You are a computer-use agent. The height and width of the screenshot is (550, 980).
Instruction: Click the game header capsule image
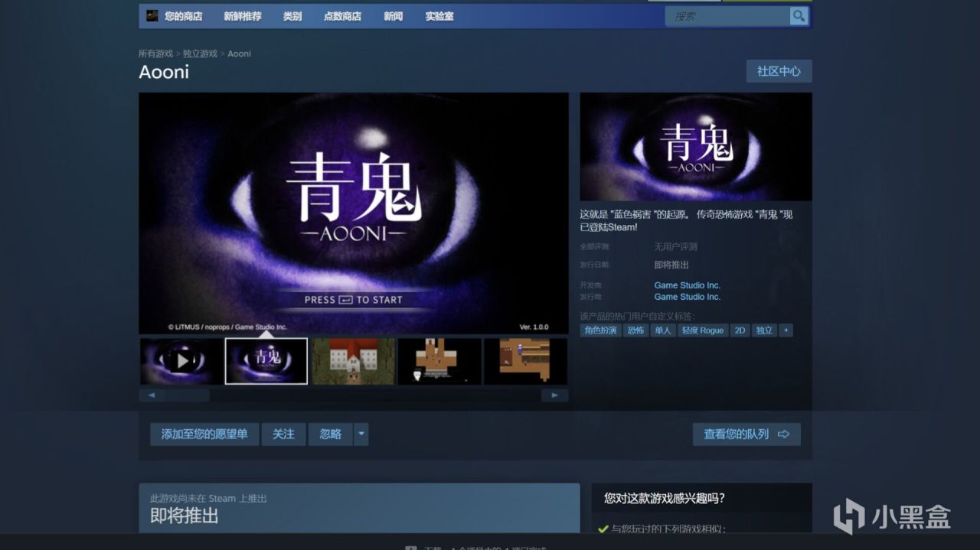click(696, 147)
